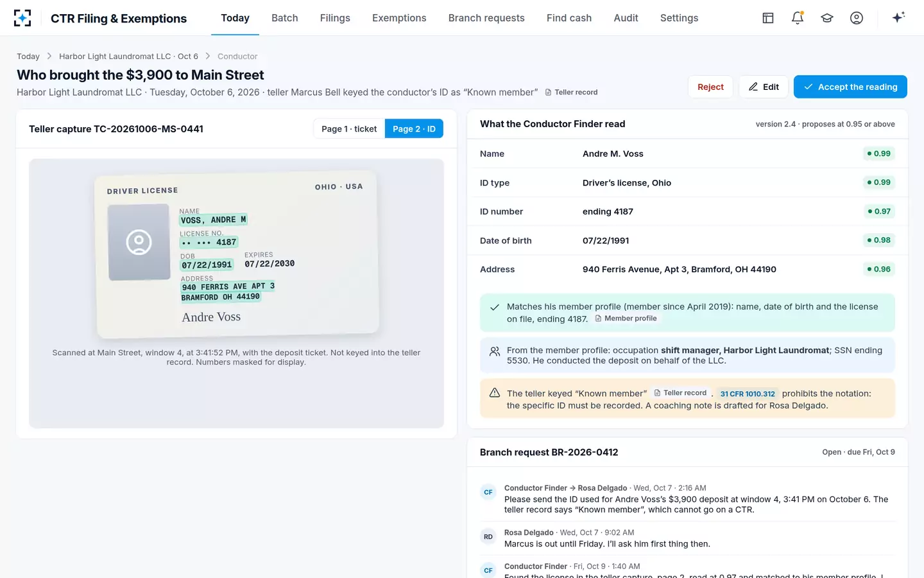Click the 0.99 confidence badge for Name
The width and height of the screenshot is (924, 578).
(x=879, y=153)
